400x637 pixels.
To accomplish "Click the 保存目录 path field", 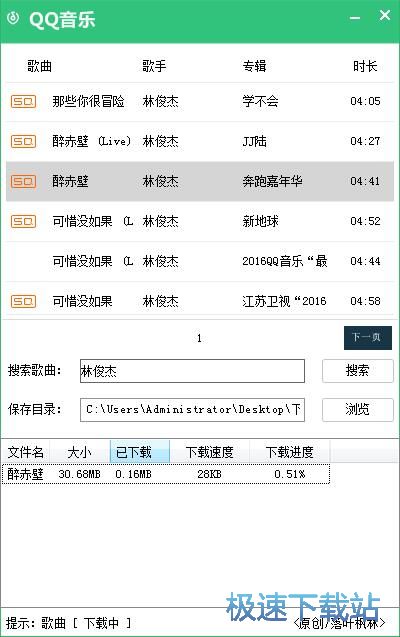I will tap(192, 410).
